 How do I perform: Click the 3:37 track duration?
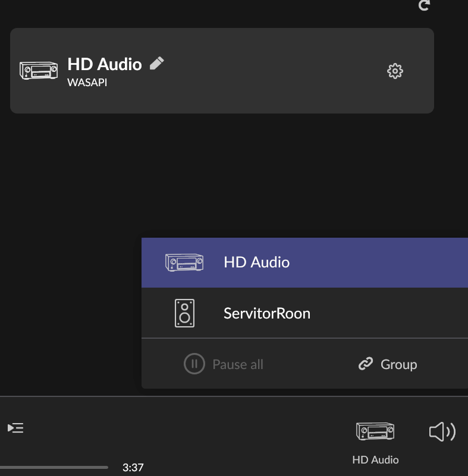pyautogui.click(x=133, y=468)
